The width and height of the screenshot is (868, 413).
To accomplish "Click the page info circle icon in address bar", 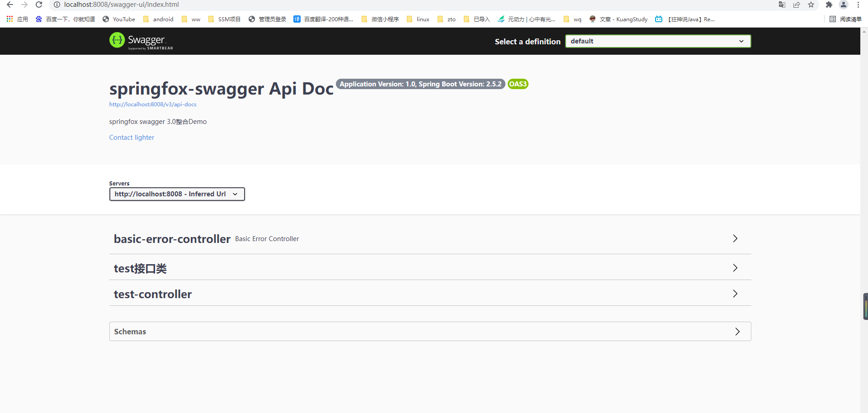I will [56, 5].
